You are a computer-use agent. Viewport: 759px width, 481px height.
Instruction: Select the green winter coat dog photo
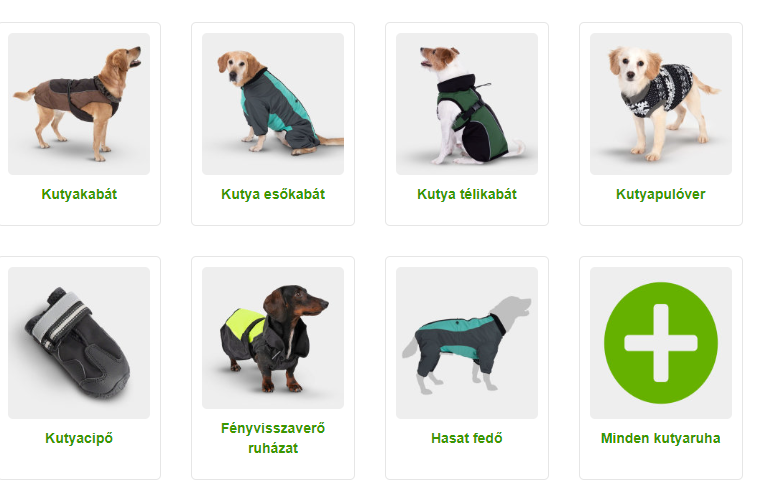pyautogui.click(x=467, y=104)
